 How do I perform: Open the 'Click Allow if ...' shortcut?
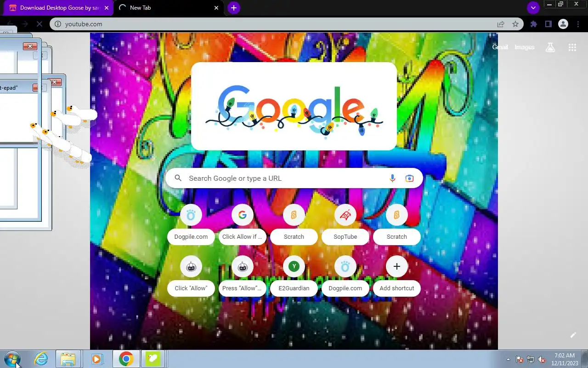243,225
